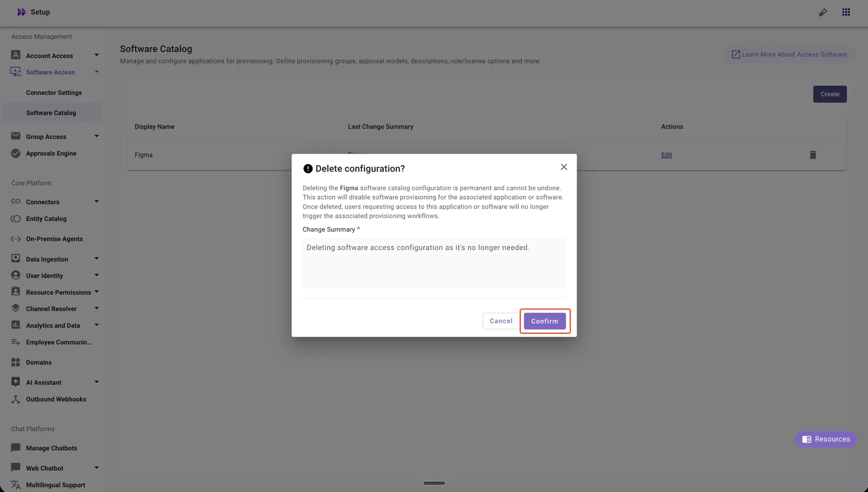
Task: Click the Account Access icon
Action: [16, 55]
